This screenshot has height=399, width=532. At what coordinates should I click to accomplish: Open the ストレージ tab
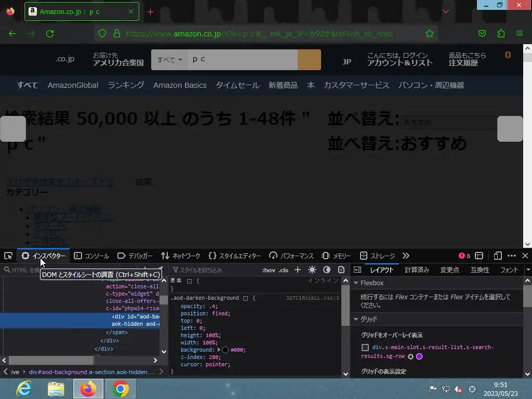point(377,256)
